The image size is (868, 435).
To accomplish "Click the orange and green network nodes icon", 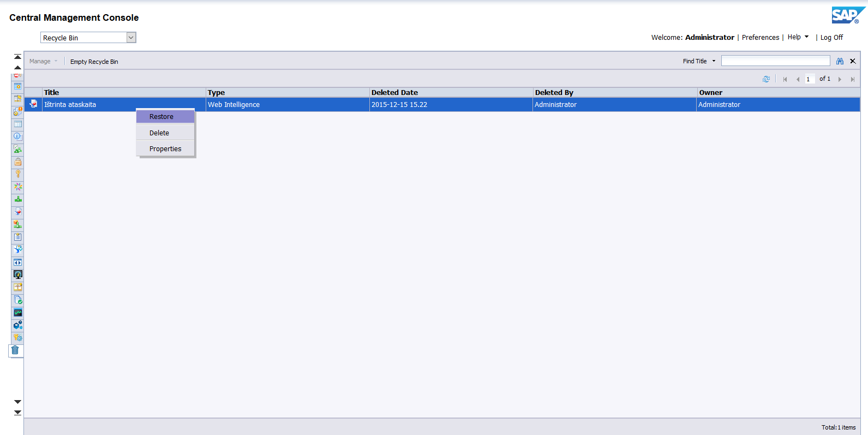I will click(17, 224).
